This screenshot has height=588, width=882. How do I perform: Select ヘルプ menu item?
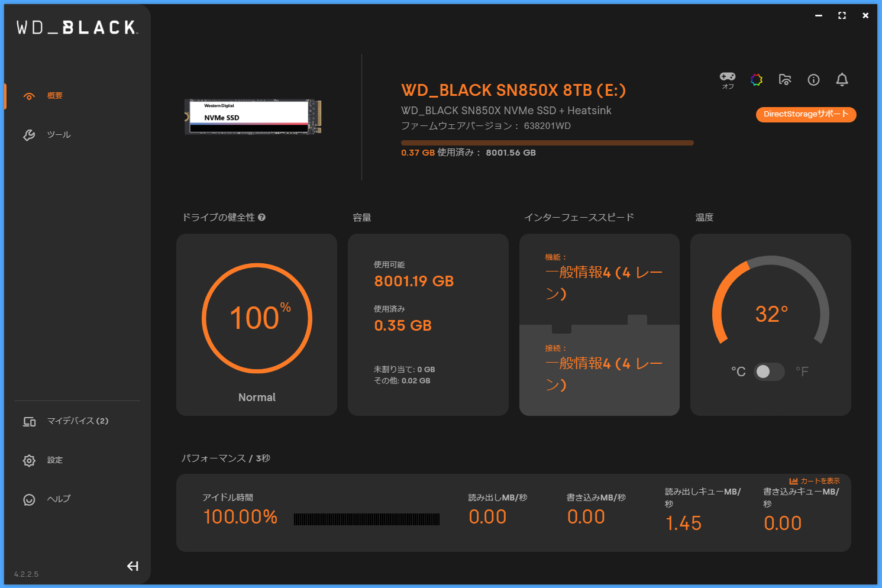point(59,499)
